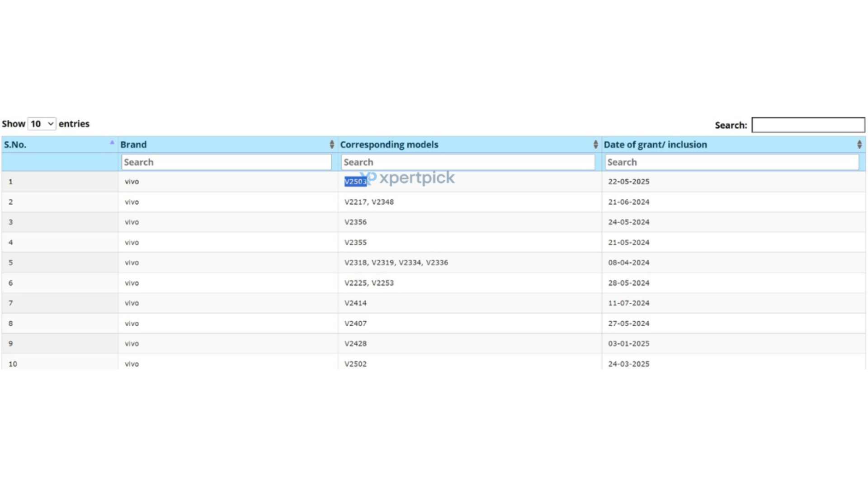Image resolution: width=868 pixels, height=488 pixels.
Task: Click date 11-07-2024
Action: [628, 303]
